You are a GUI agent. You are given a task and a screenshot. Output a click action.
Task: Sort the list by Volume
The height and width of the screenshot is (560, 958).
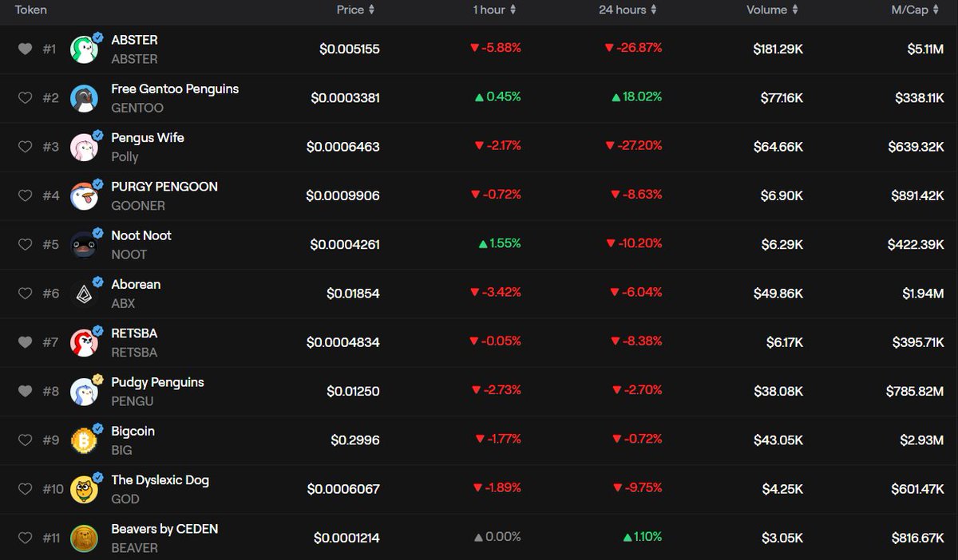pos(772,10)
